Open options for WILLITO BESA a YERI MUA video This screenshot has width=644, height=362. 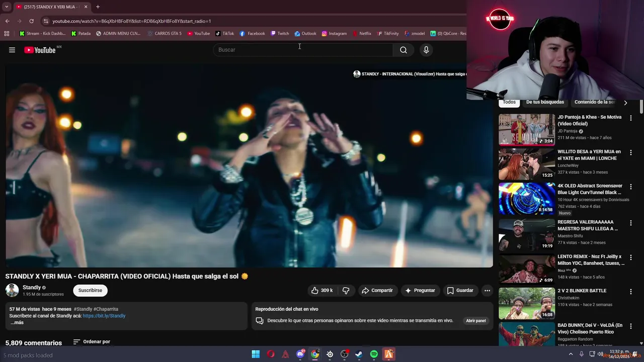[x=630, y=152]
